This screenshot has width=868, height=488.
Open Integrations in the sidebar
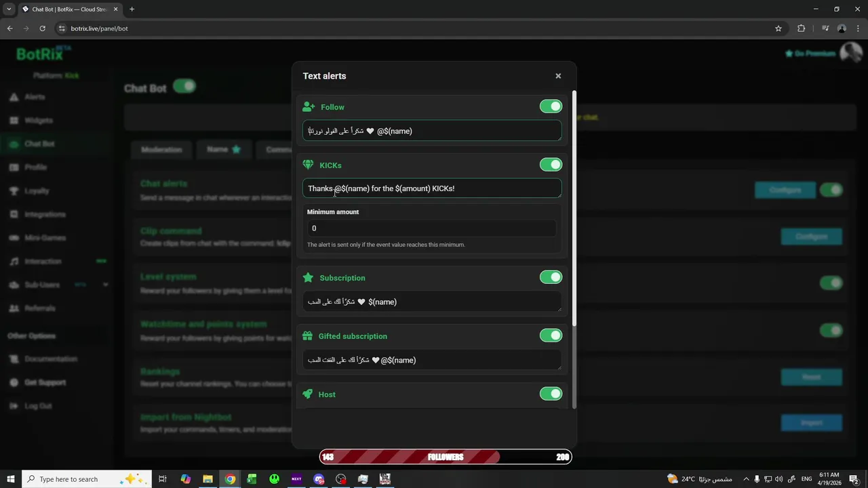pyautogui.click(x=45, y=214)
